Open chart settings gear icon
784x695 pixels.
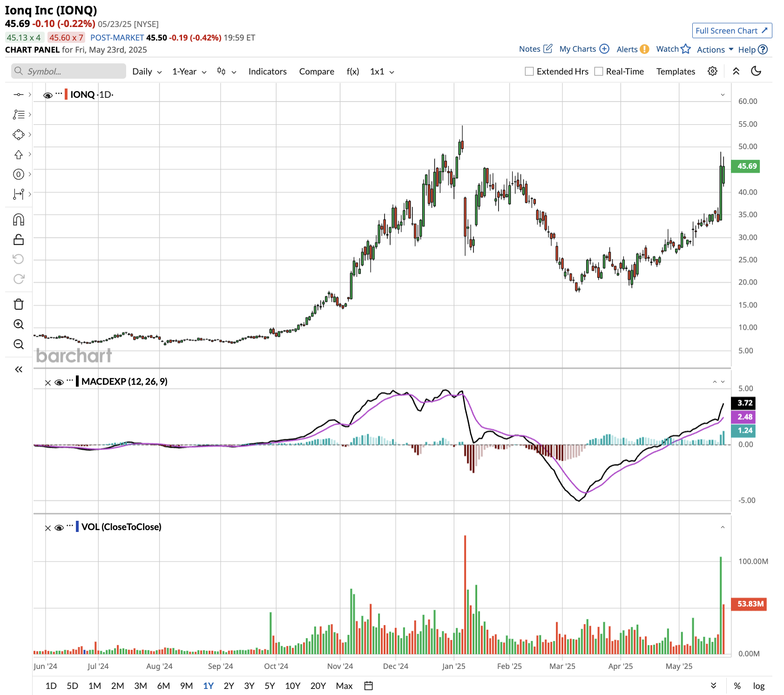pyautogui.click(x=712, y=71)
